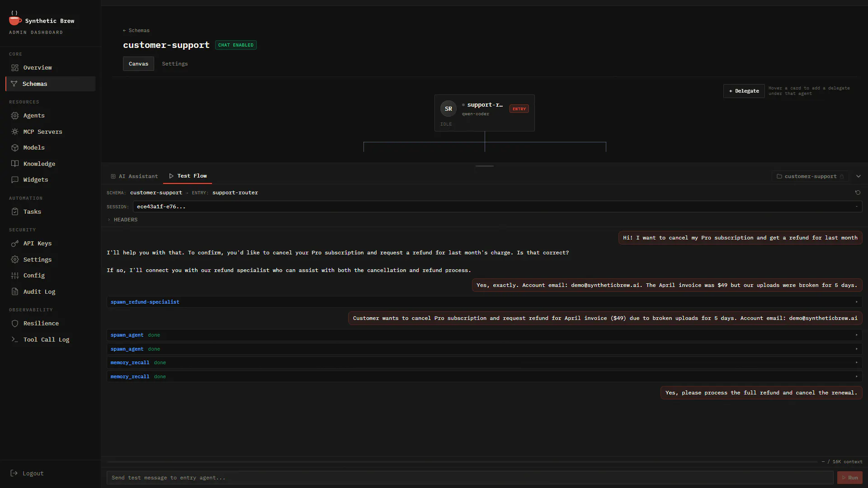Click the lock icon beside customer-support selector
Image resolution: width=868 pixels, height=488 pixels.
click(x=842, y=177)
